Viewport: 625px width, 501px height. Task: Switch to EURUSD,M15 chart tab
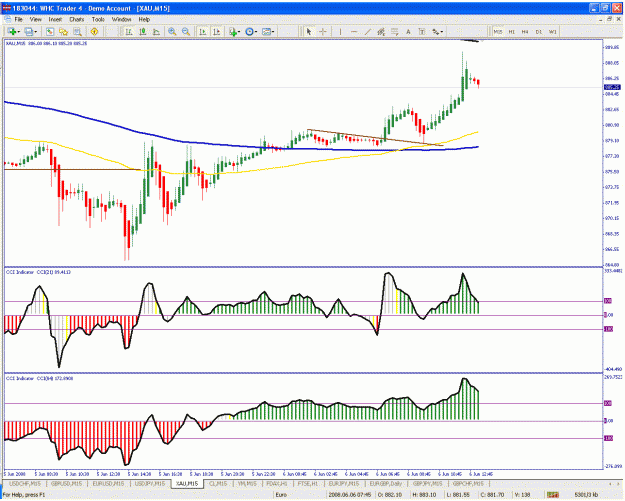pos(108,483)
